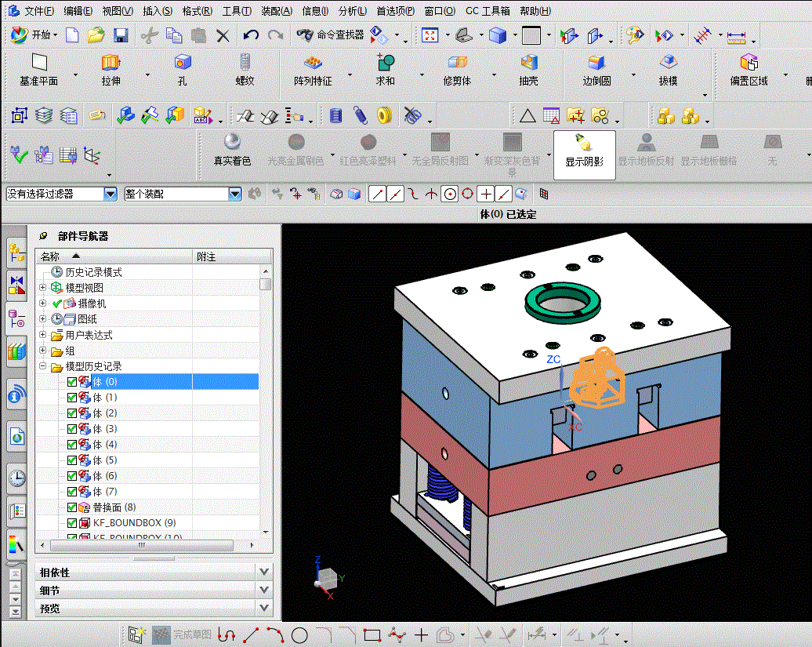Click the Unite (求和) tool icon
This screenshot has width=812, height=647.
point(385,63)
